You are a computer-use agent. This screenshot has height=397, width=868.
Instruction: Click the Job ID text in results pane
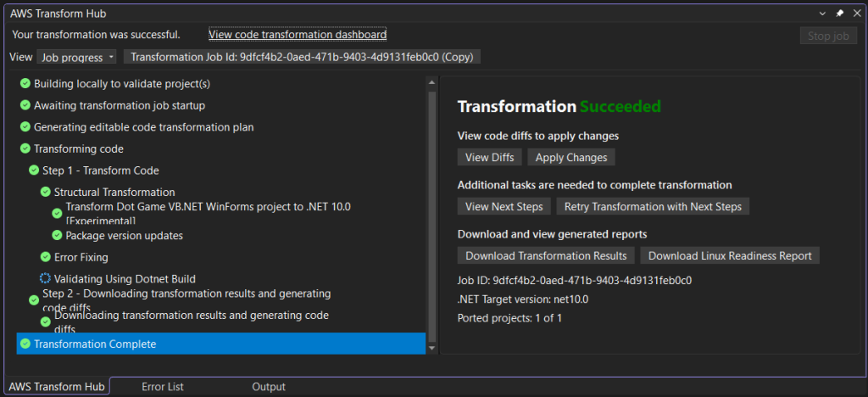point(575,280)
